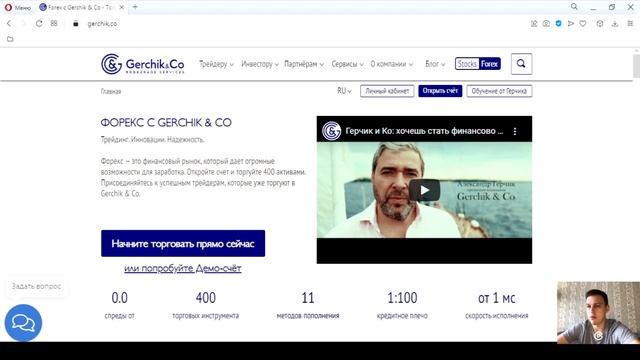The image size is (640, 360).
Task: Play the Герчик и Ко video
Action: coord(424,190)
